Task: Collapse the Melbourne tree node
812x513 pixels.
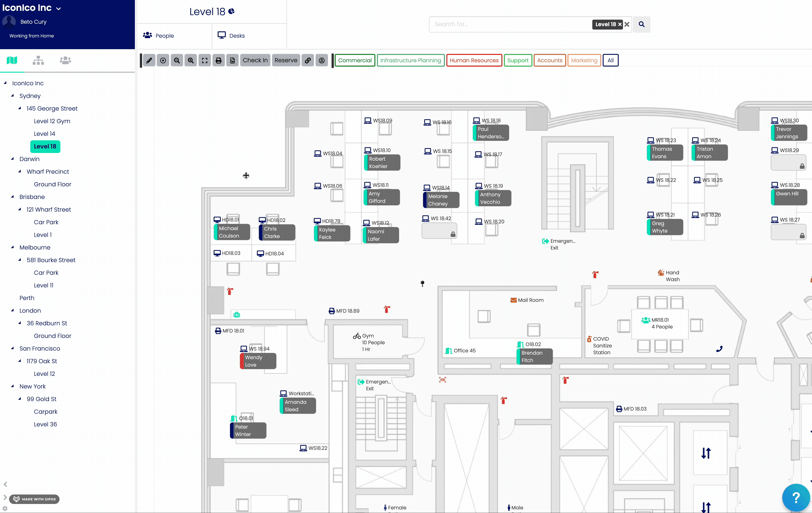Action: [x=12, y=247]
